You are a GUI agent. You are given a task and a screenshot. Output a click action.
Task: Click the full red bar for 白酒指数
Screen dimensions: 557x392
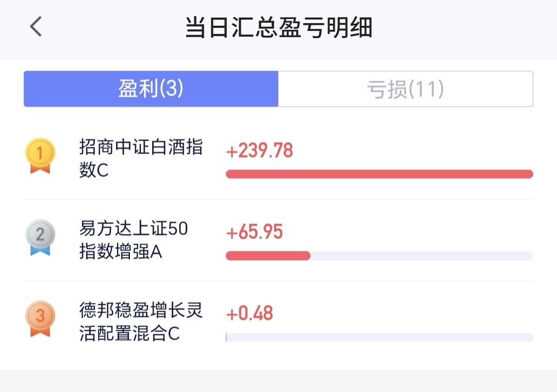(x=379, y=174)
